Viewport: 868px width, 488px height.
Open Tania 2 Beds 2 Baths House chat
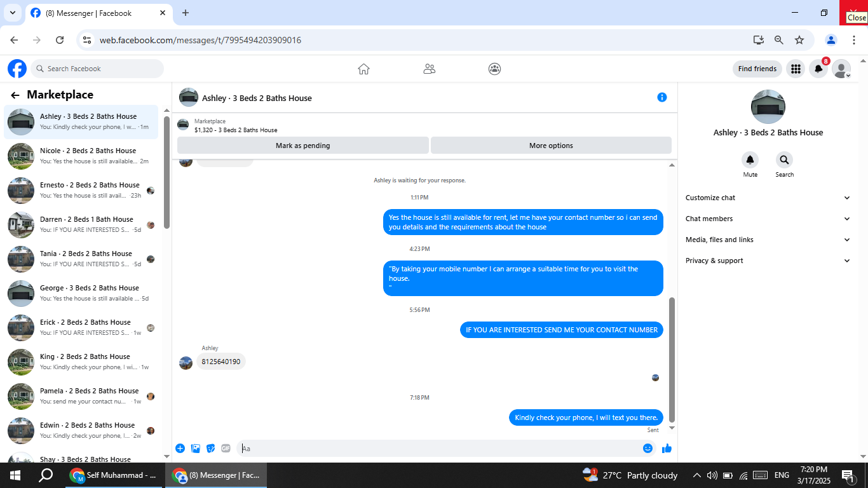pos(81,259)
